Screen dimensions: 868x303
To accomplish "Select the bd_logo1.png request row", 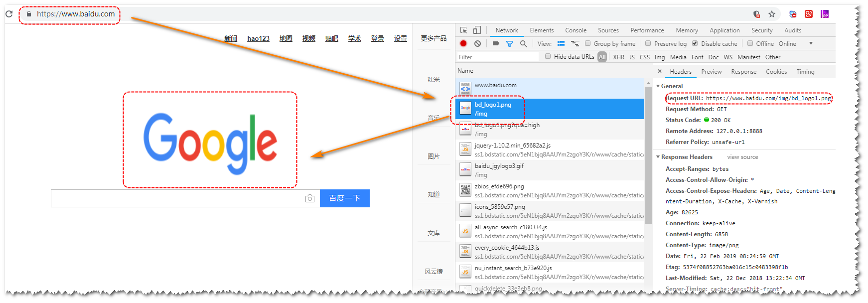I will coord(550,109).
